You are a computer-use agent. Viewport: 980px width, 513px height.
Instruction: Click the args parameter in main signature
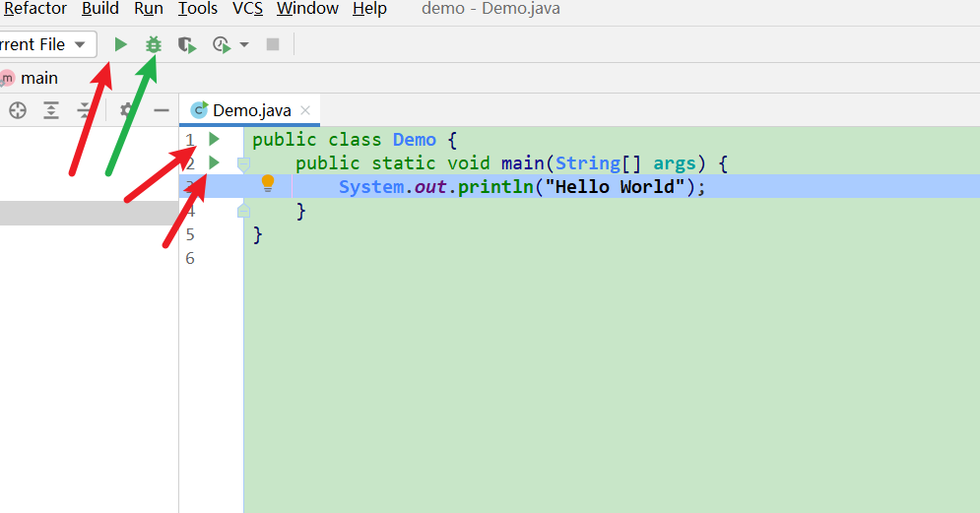(x=675, y=163)
